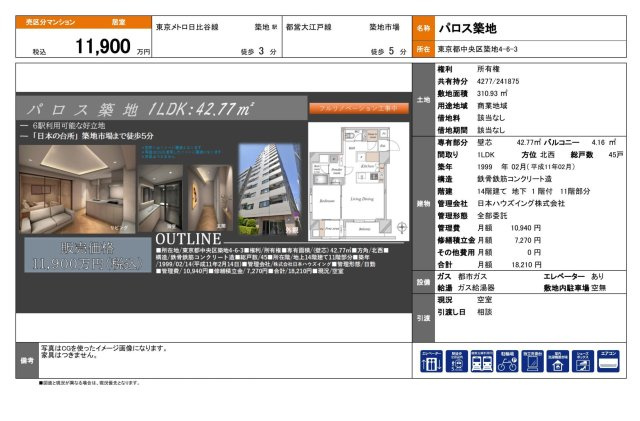Open the bathroom rendering photo
Viewport: 640px width, 421px height.
160,198
